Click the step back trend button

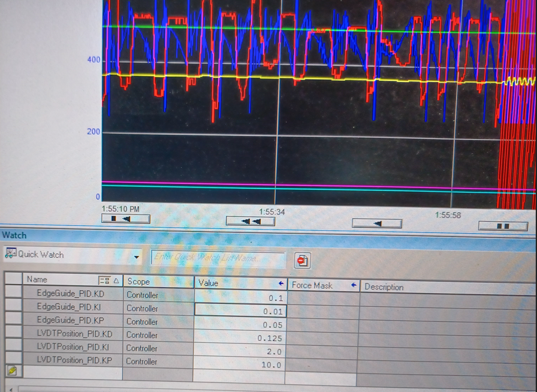click(x=377, y=224)
